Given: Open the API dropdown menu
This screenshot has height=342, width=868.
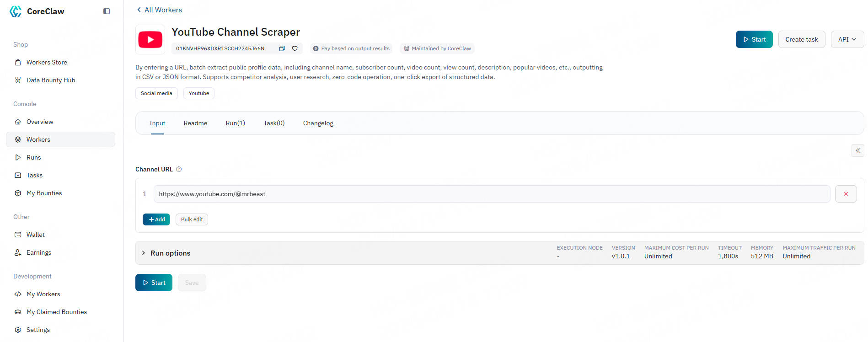Looking at the screenshot, I should [847, 39].
